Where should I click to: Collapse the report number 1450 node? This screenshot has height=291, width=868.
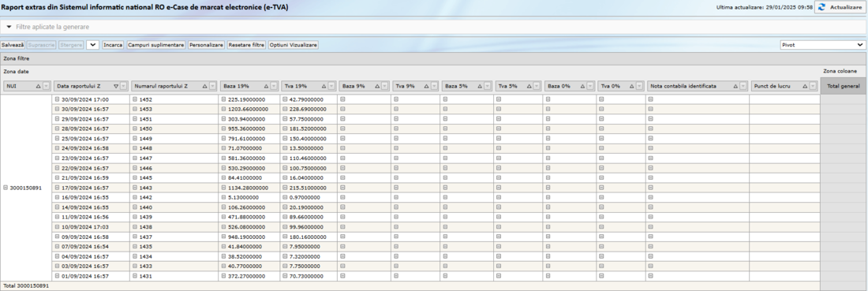[134, 129]
